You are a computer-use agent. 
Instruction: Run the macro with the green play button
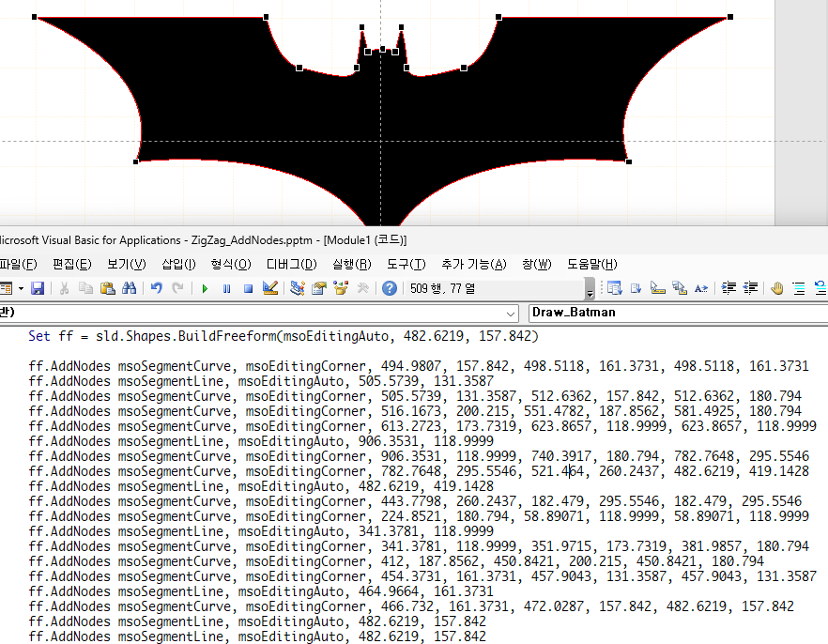pos(205,289)
